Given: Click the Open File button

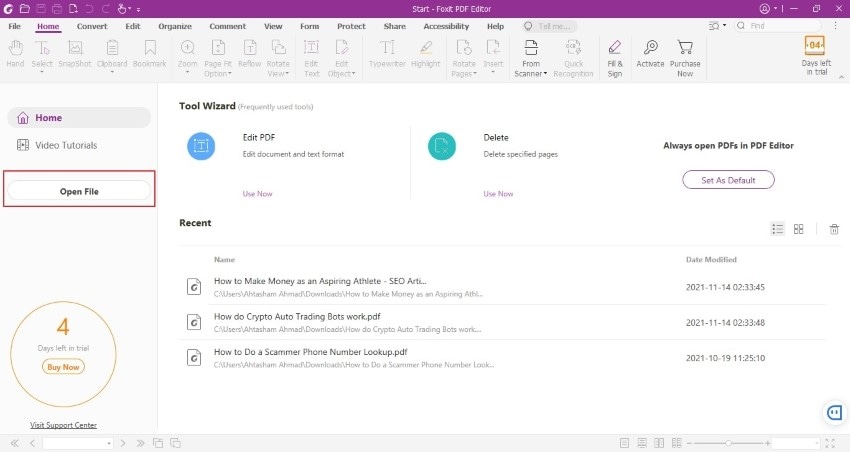Looking at the screenshot, I should [79, 191].
